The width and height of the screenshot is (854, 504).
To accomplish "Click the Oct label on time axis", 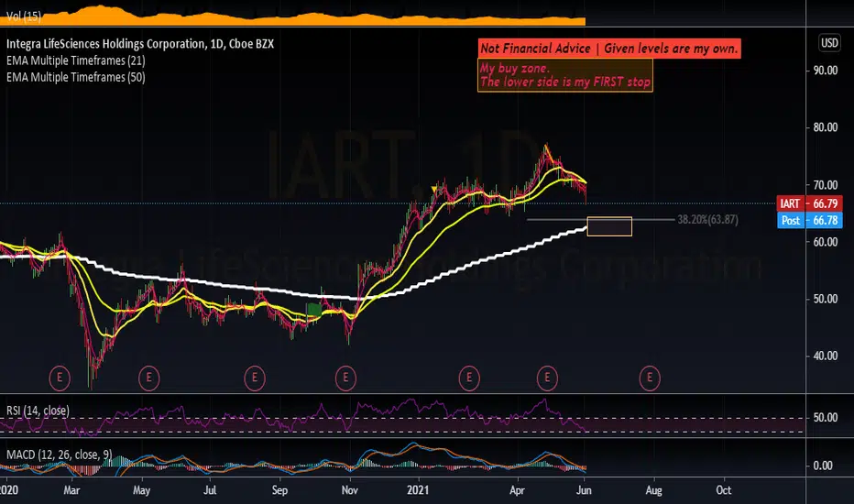I will tap(723, 490).
